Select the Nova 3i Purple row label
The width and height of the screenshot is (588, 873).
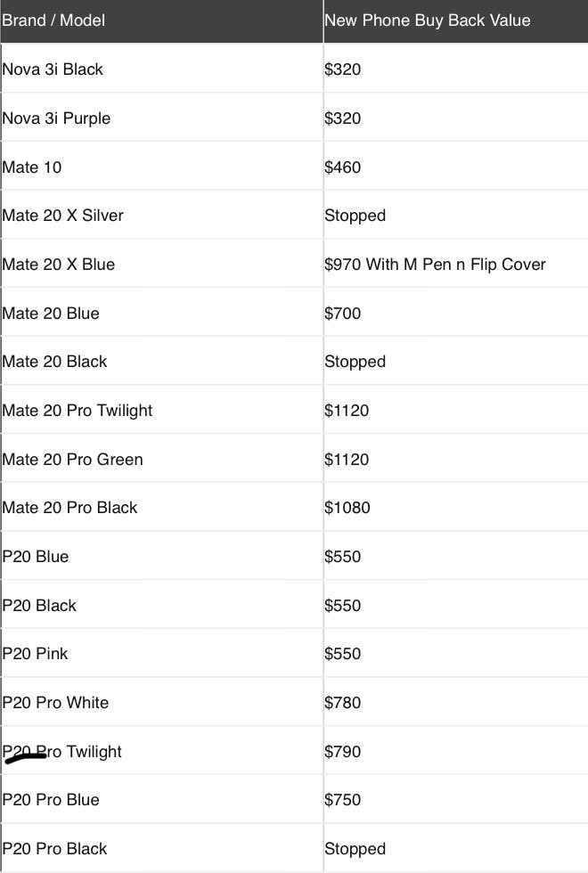coord(56,118)
